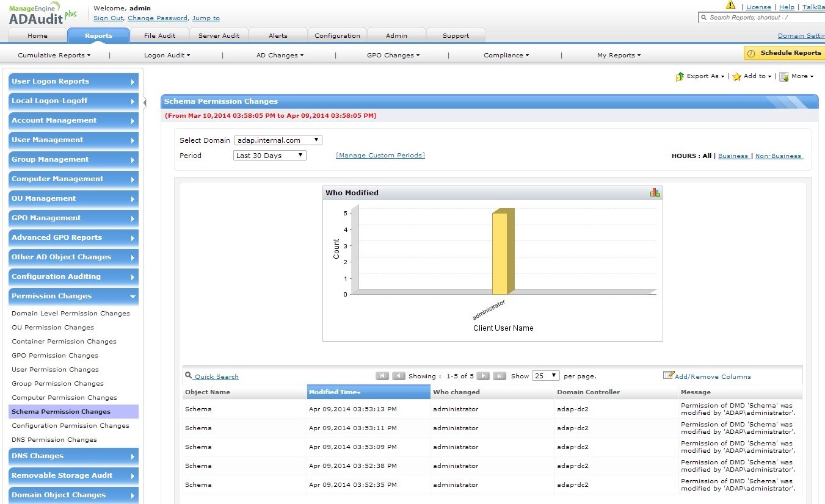Go to first page of results

click(382, 376)
